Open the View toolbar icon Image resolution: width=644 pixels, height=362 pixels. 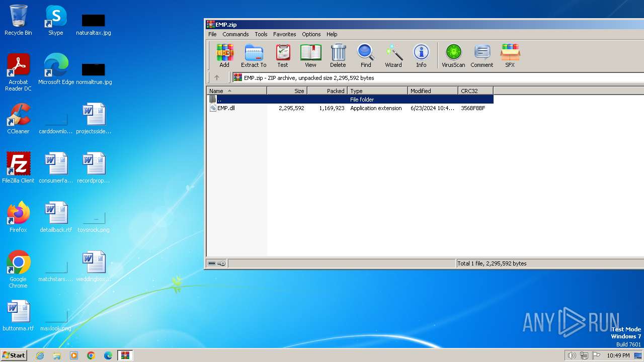(x=310, y=56)
